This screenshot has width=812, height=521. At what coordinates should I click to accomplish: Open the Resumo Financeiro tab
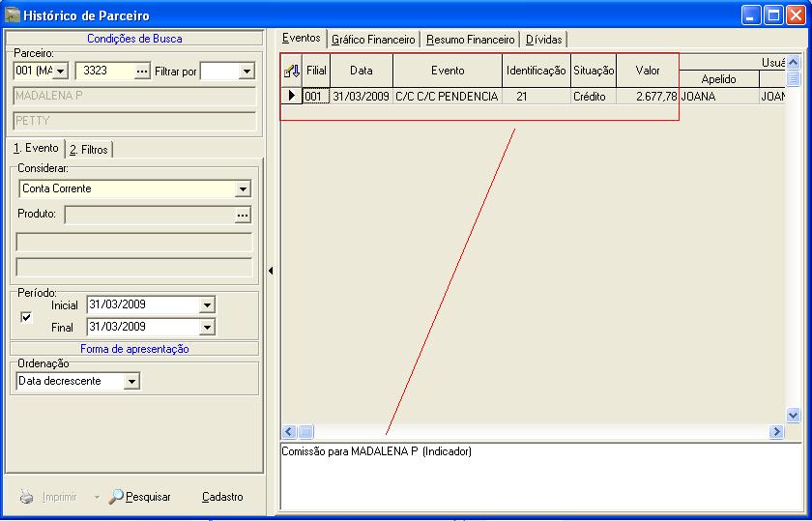tap(470, 40)
